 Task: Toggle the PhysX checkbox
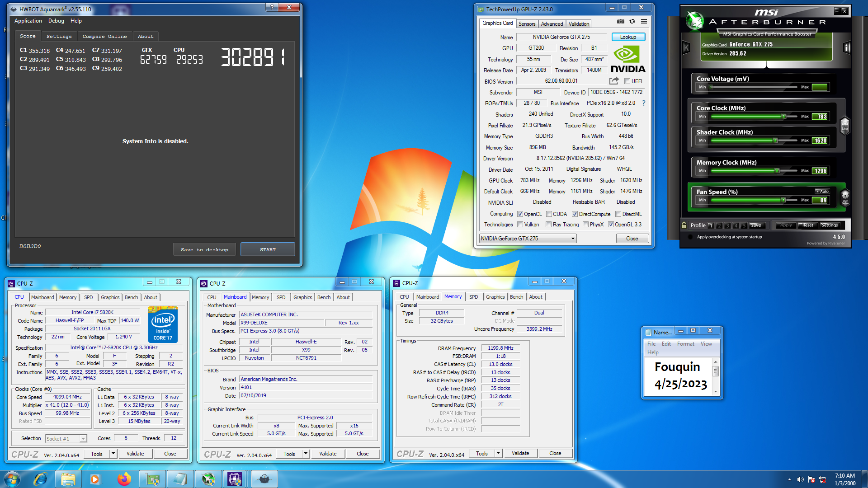[x=585, y=225]
